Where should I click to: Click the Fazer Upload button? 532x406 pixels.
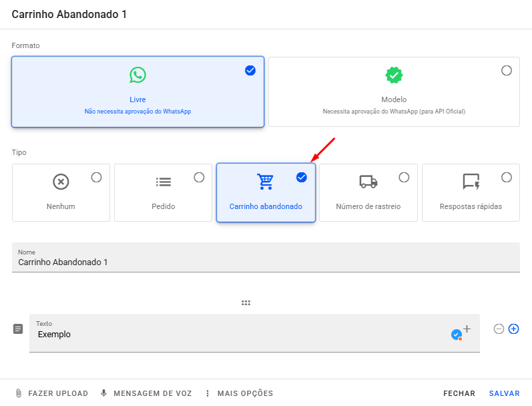(x=52, y=393)
